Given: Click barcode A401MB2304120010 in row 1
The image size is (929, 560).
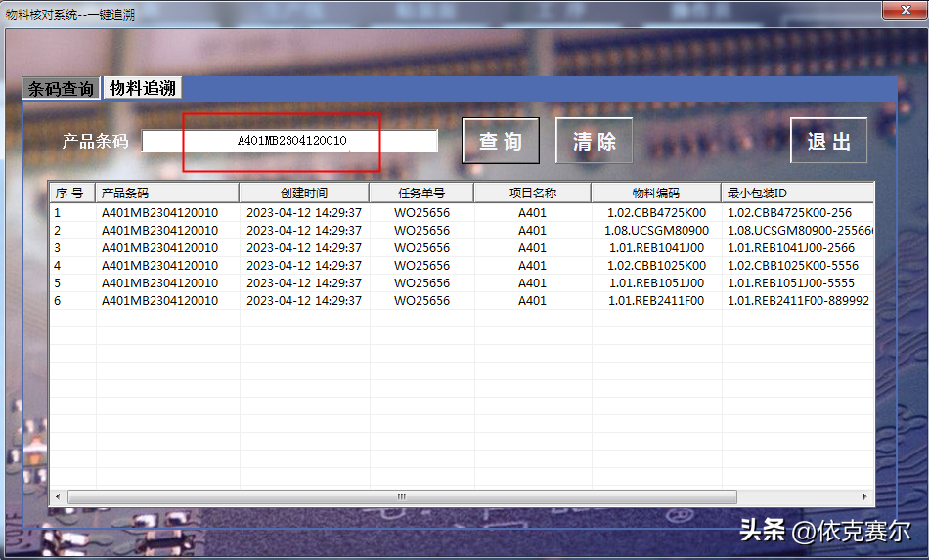Looking at the screenshot, I should point(160,212).
